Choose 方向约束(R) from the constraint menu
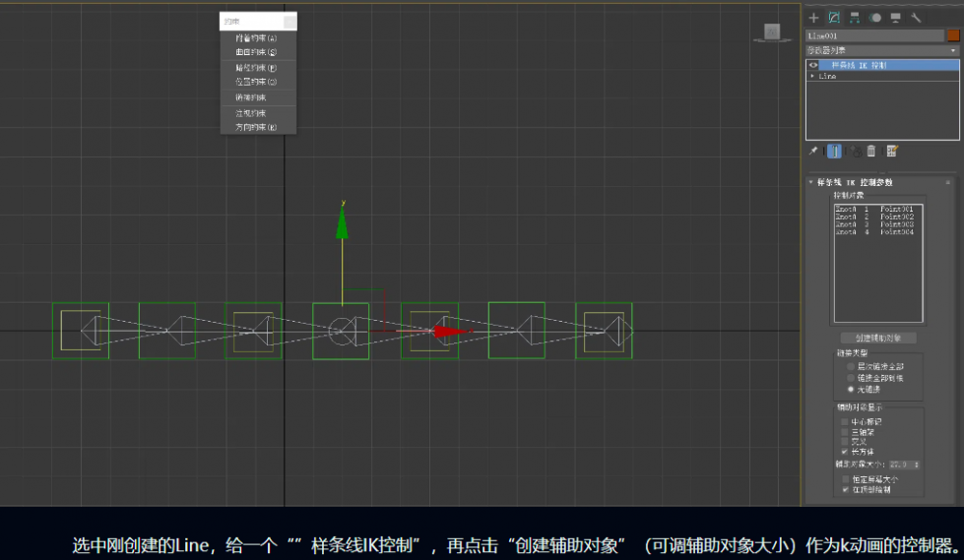The image size is (964, 560). pyautogui.click(x=256, y=127)
